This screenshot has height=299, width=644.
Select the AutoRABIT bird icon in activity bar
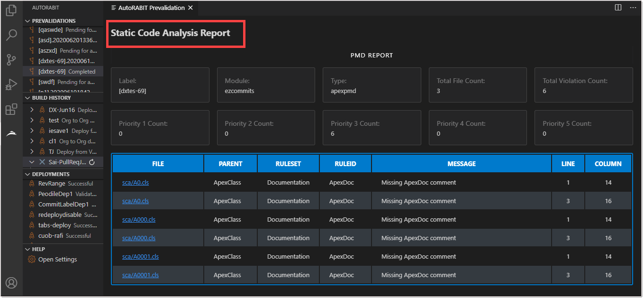click(x=11, y=133)
